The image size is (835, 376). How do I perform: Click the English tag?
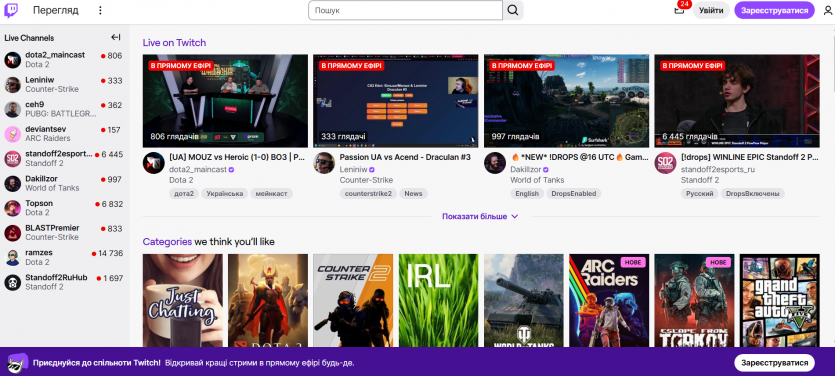point(527,194)
